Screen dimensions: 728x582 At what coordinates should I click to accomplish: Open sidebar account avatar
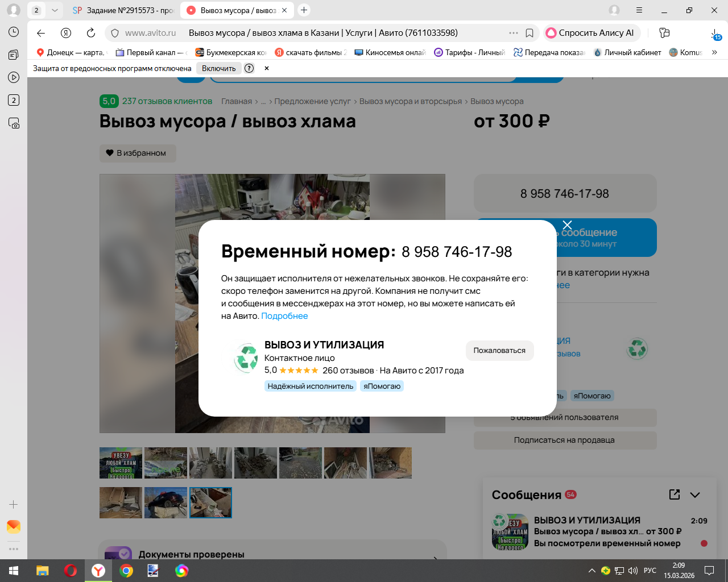tap(14, 10)
